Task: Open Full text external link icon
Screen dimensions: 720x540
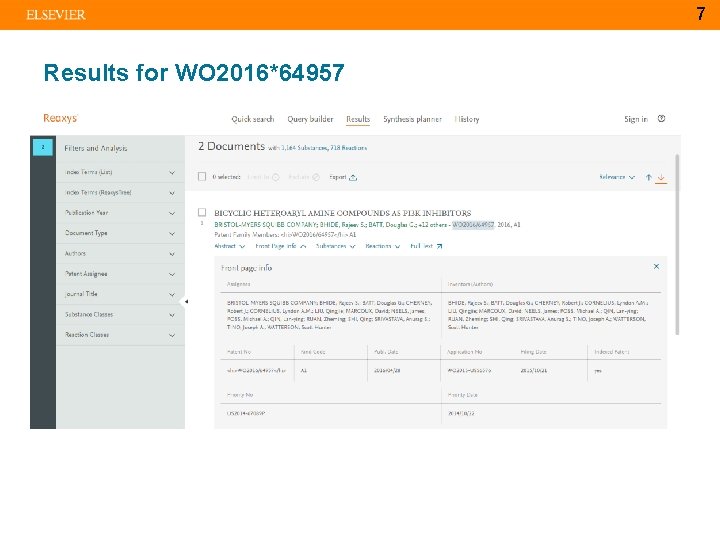Action: [x=439, y=246]
